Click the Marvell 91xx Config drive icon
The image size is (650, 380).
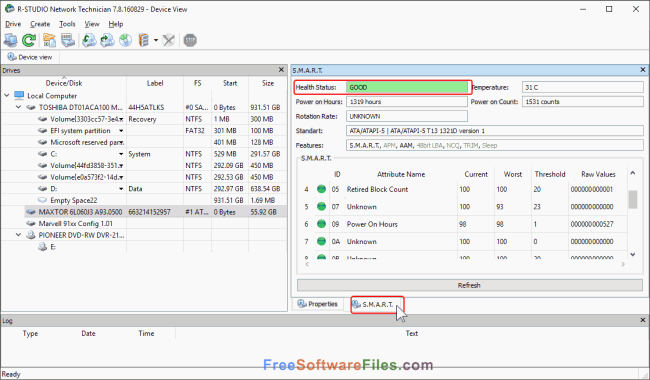(x=31, y=223)
